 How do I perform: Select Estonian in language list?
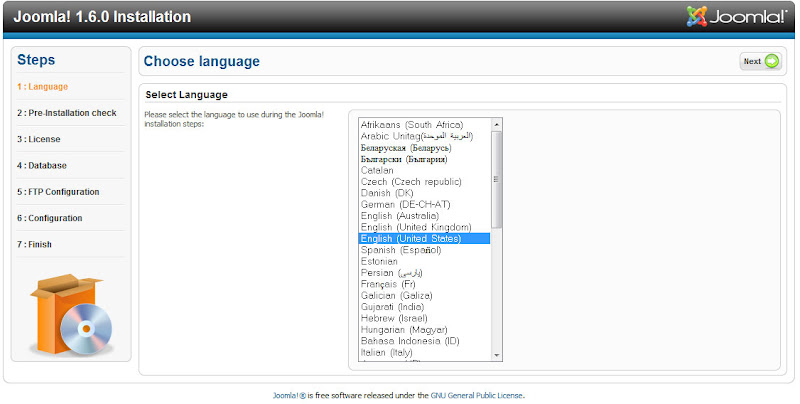[424, 261]
